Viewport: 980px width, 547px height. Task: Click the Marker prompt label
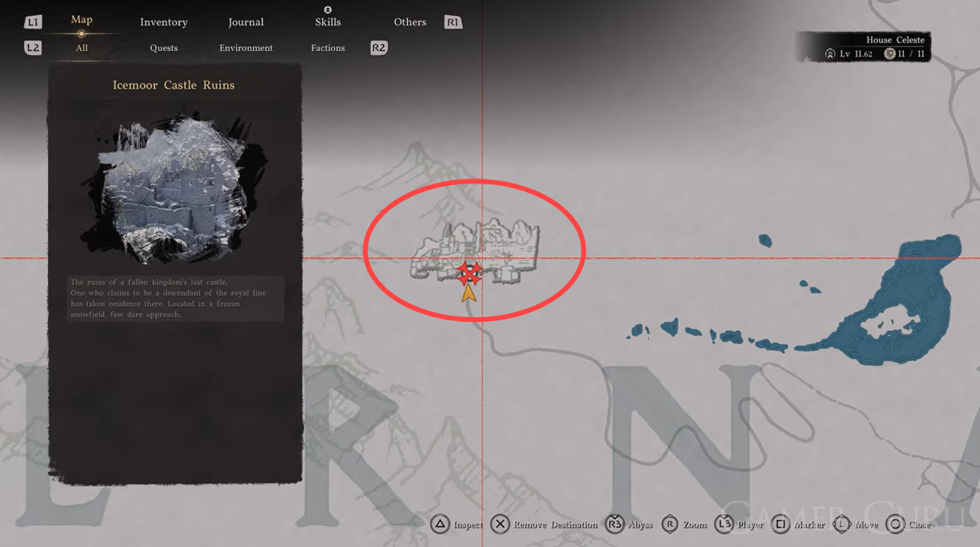[x=809, y=525]
